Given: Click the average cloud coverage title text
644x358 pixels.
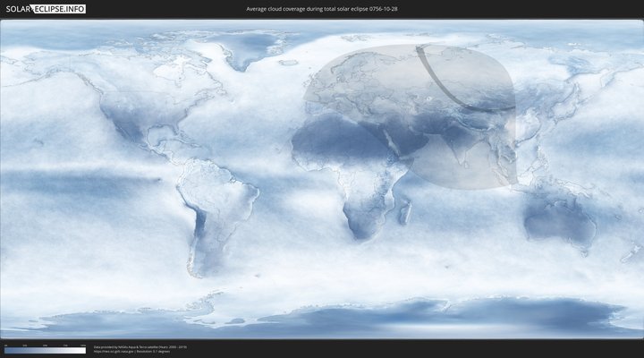Looking at the screenshot, I should pos(321,9).
